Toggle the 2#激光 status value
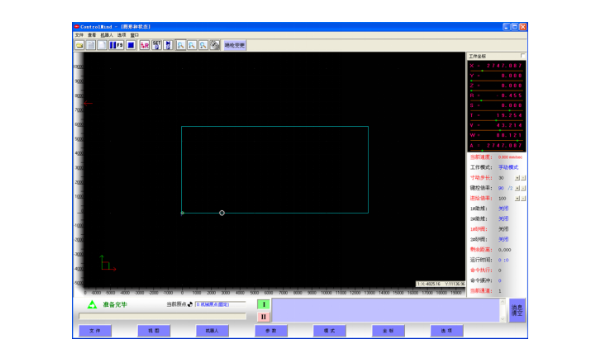 (503, 219)
